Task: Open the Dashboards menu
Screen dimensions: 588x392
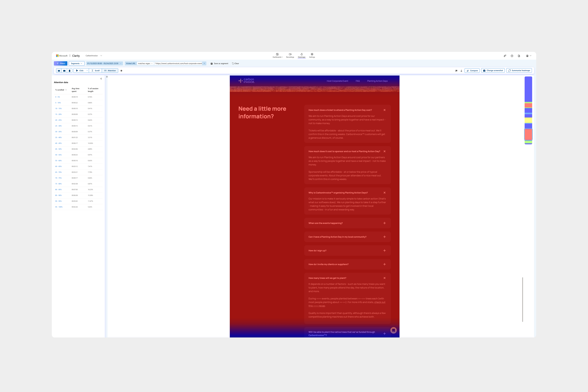Action: [x=277, y=56]
